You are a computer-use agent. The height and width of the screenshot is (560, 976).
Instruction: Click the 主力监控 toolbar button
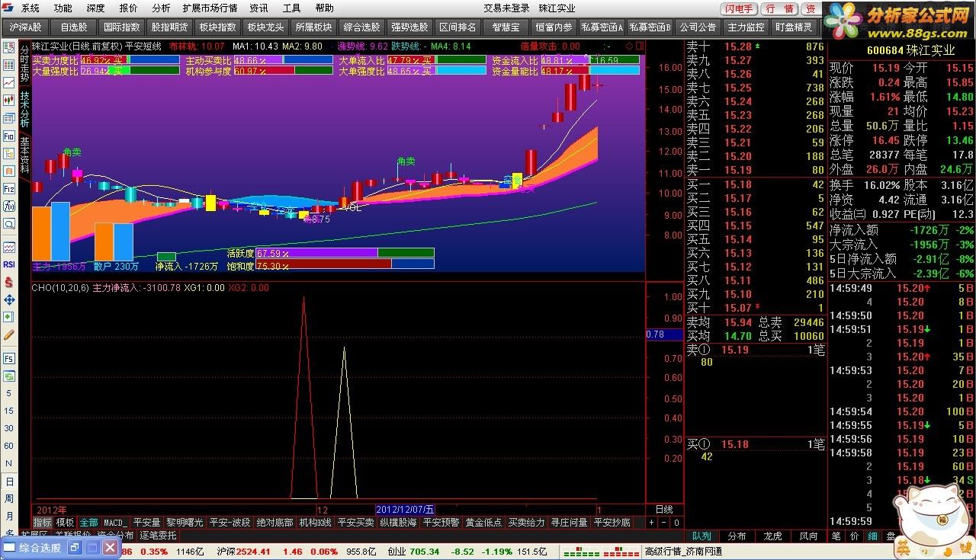click(x=746, y=27)
